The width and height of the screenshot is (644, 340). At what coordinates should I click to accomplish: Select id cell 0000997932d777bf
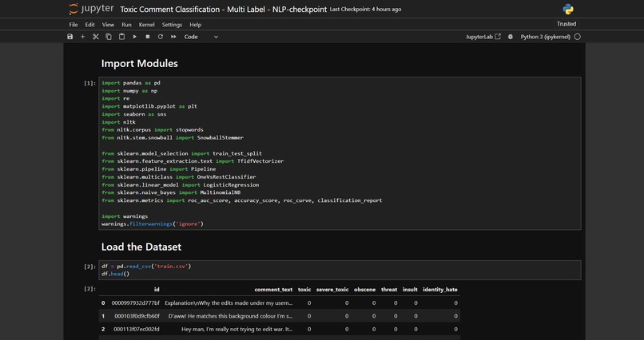click(x=136, y=303)
